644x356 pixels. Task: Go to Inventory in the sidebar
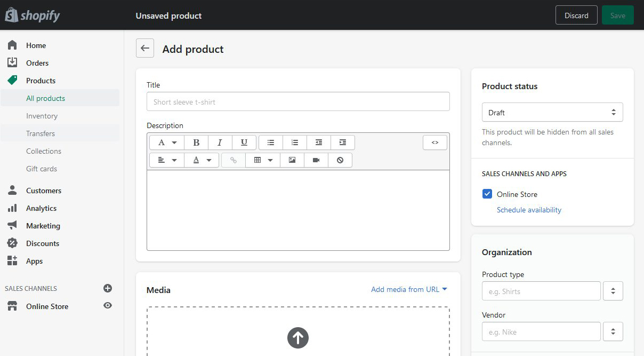coord(42,116)
